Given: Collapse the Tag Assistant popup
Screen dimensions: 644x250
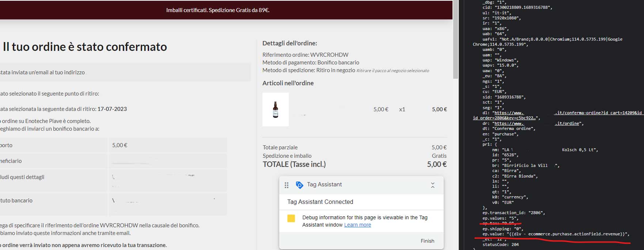Looking at the screenshot, I should point(432,185).
